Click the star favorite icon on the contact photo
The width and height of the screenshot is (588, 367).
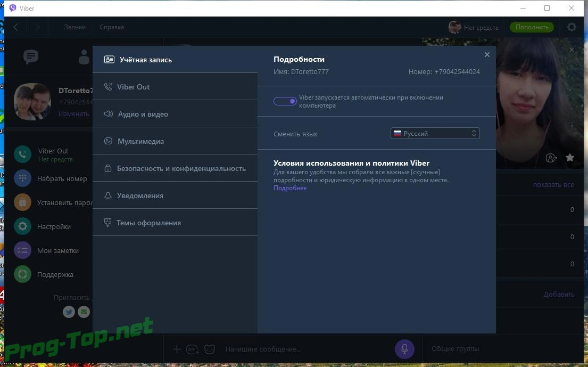pyautogui.click(x=570, y=158)
